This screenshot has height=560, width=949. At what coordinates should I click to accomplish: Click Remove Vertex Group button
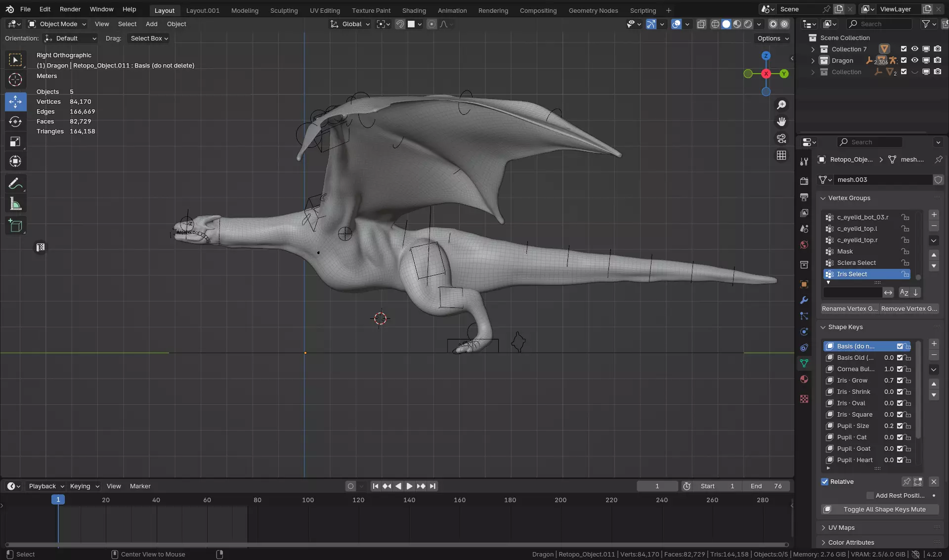[909, 309]
